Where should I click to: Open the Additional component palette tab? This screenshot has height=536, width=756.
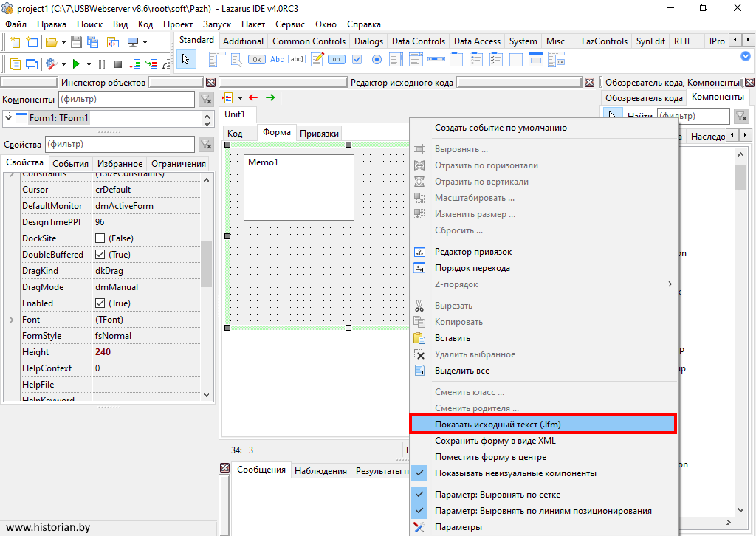[x=243, y=41]
